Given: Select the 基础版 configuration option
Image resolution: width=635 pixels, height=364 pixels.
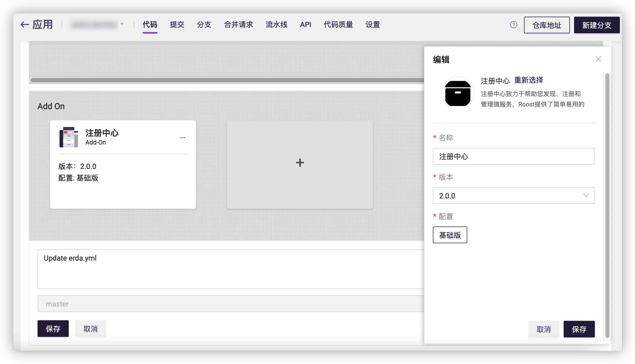Looking at the screenshot, I should tap(450, 235).
